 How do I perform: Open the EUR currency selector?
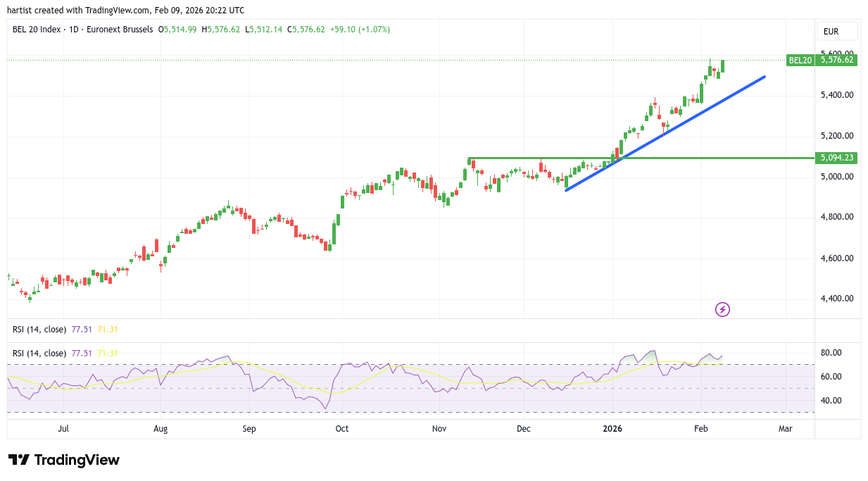click(837, 32)
